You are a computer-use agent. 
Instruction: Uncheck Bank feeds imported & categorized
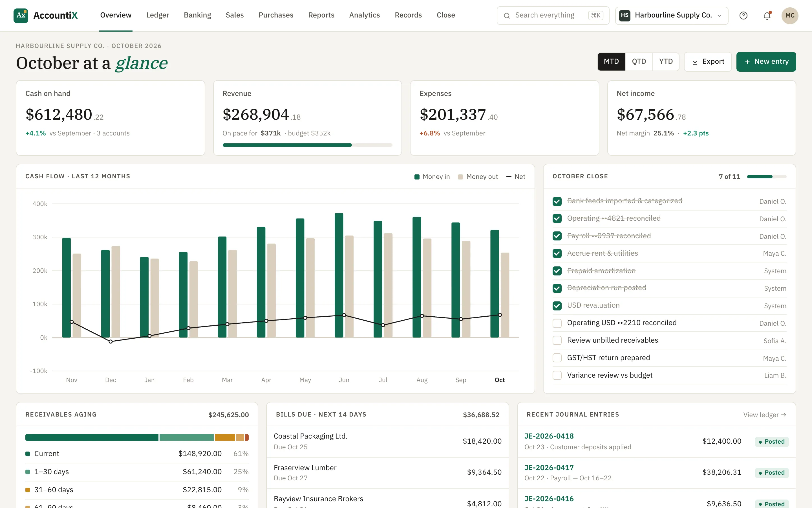[557, 201]
